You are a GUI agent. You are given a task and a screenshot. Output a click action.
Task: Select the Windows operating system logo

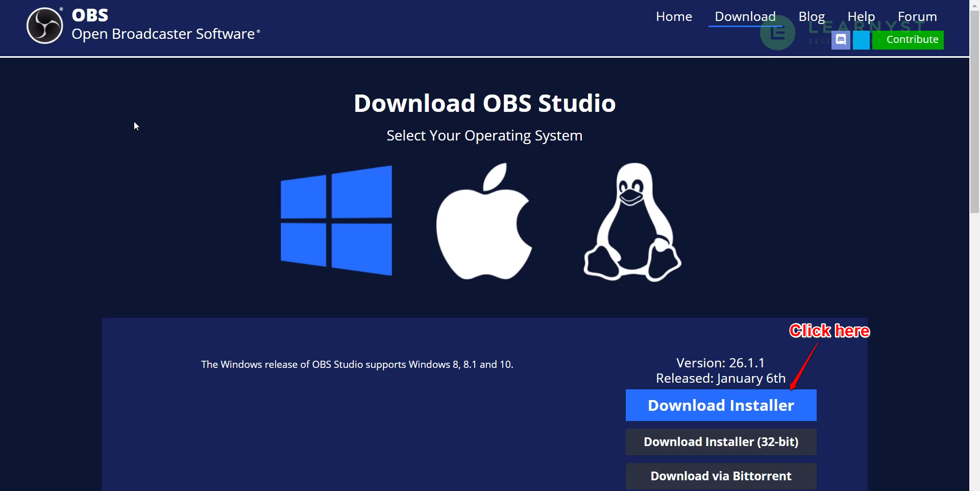click(336, 221)
